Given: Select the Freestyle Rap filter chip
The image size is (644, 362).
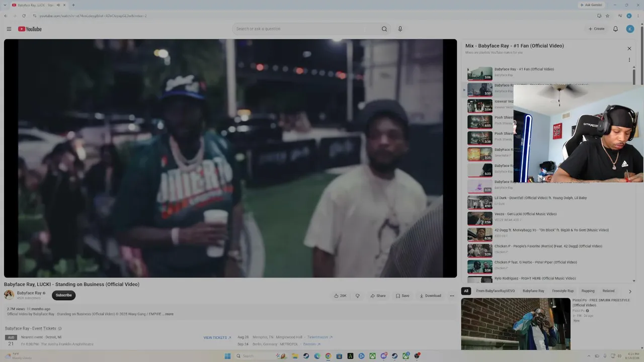Looking at the screenshot, I should pos(563,291).
